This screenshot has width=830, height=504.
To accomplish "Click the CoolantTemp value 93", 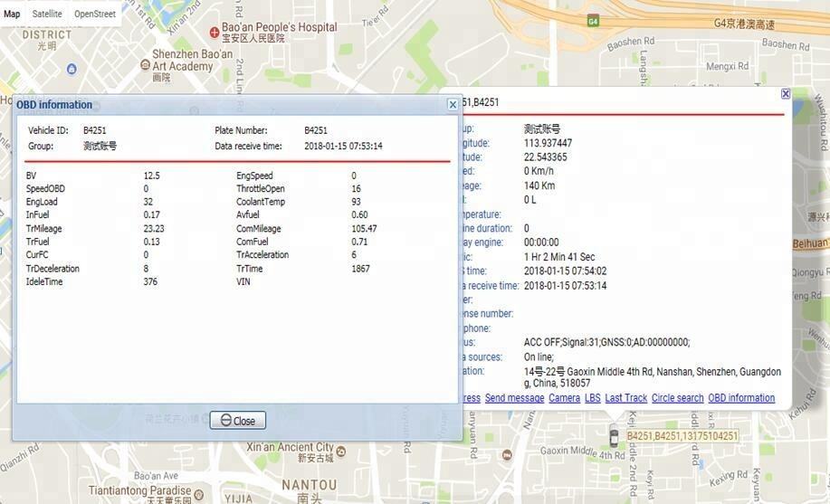I will (x=357, y=202).
